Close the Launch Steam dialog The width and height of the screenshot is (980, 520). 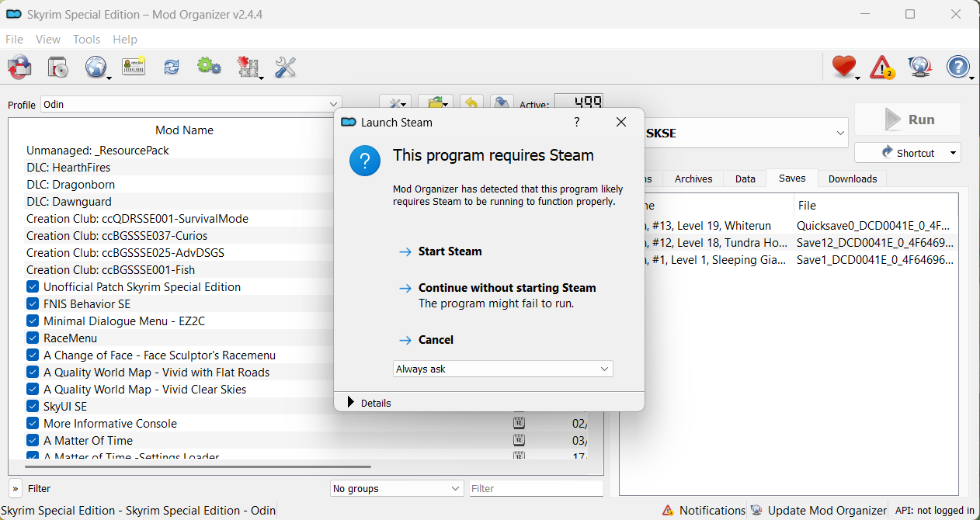pyautogui.click(x=620, y=122)
